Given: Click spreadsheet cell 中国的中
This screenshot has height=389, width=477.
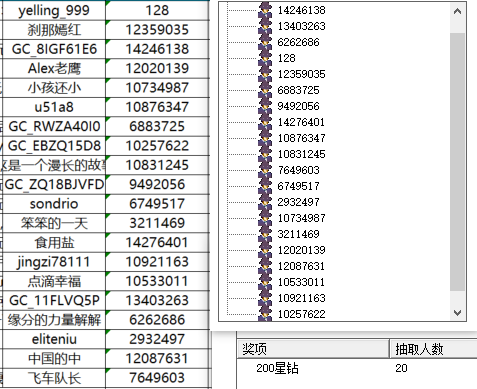Looking at the screenshot, I should (54, 359).
